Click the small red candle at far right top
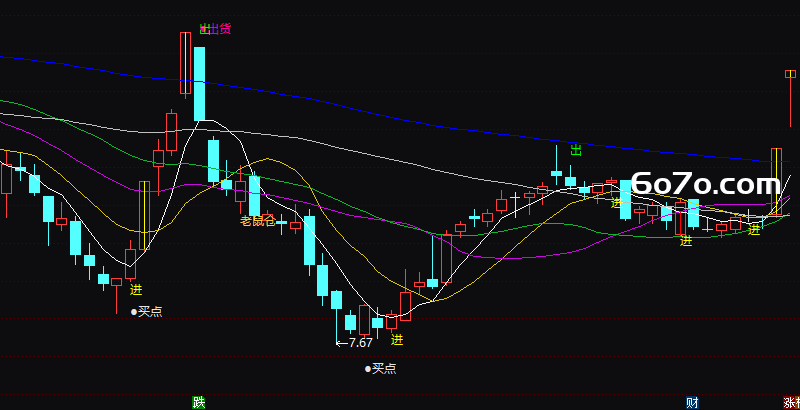The width and height of the screenshot is (800, 410). click(x=790, y=74)
